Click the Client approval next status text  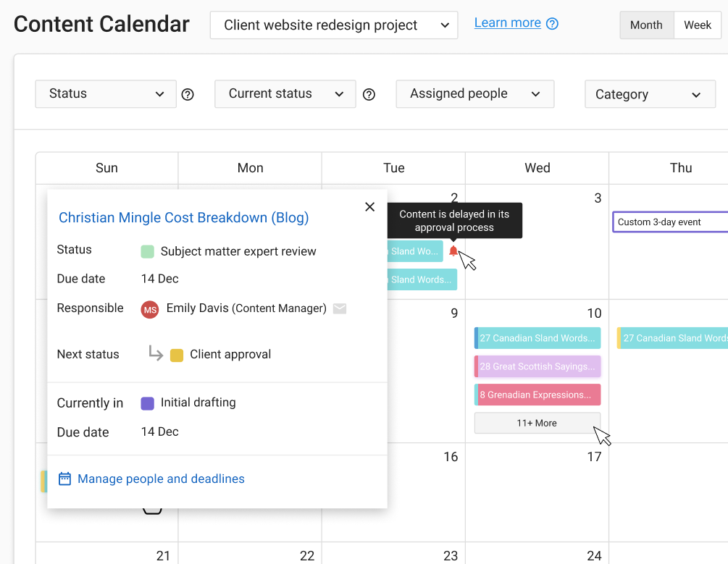230,354
